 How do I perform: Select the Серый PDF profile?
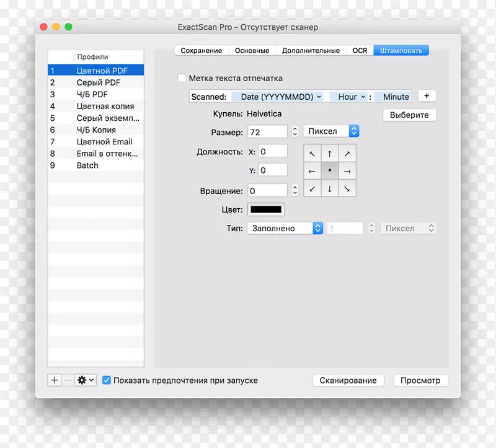(x=98, y=82)
